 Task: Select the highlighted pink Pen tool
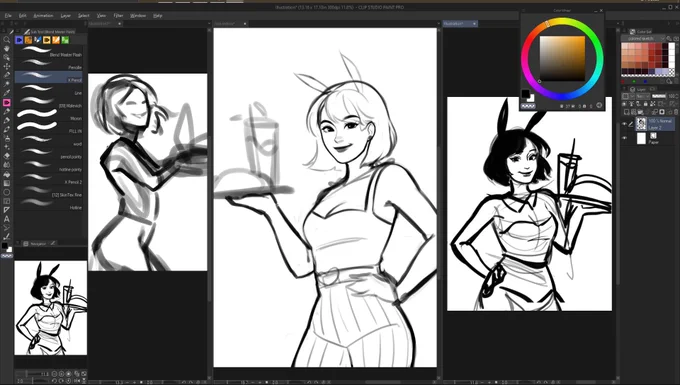[x=7, y=102]
